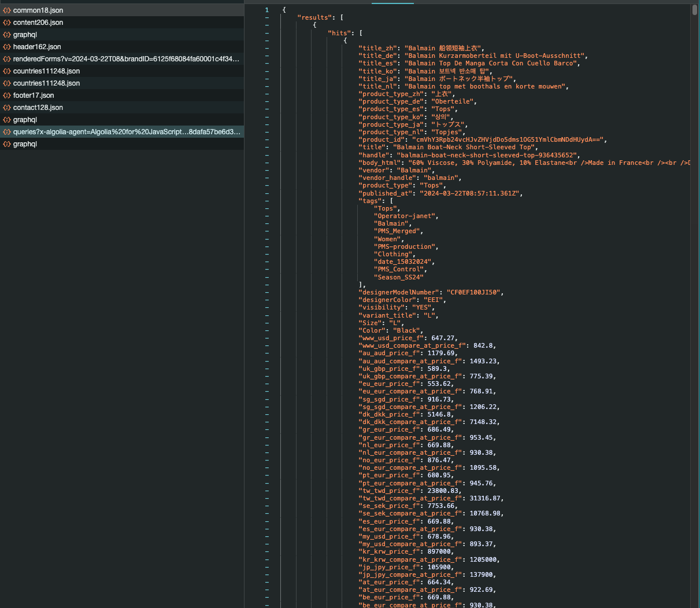Click line number 1 in the gutter
The height and width of the screenshot is (608, 700).
pos(267,10)
